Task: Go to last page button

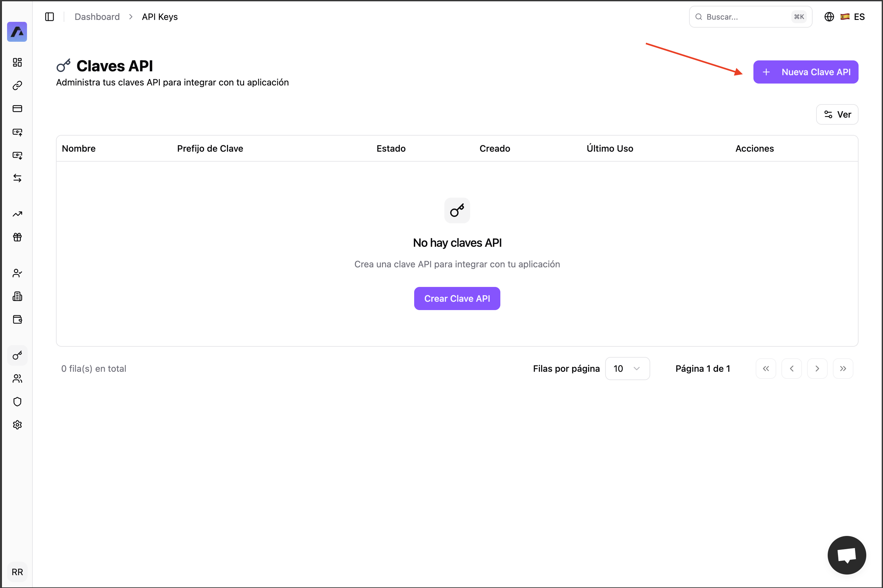Action: click(843, 369)
